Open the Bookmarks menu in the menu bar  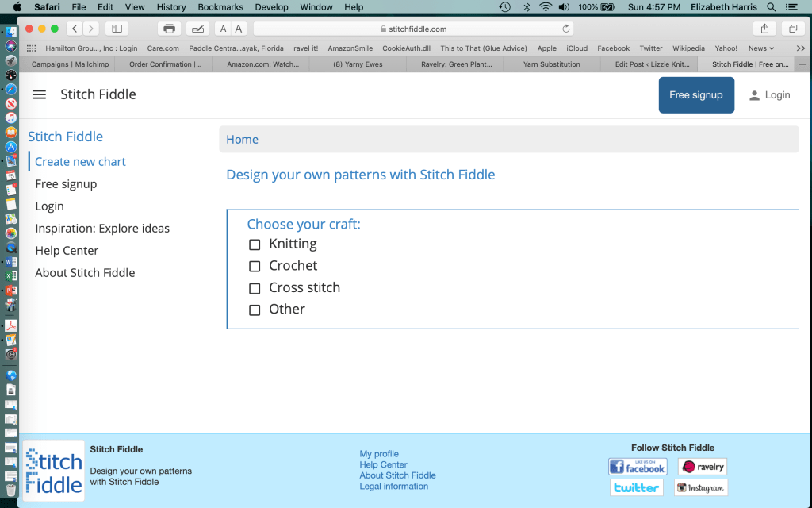pos(220,7)
